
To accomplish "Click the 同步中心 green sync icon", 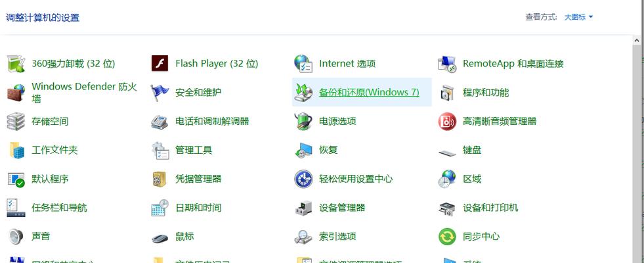I will pyautogui.click(x=447, y=236).
